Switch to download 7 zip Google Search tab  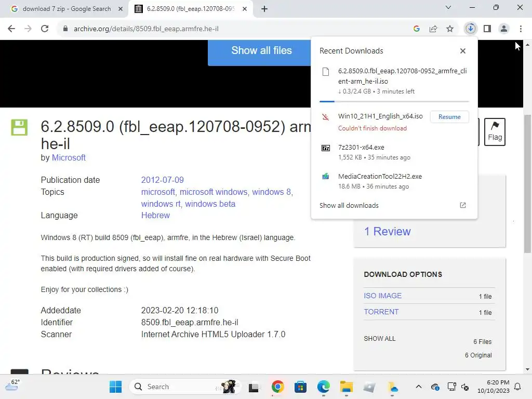(x=66, y=9)
